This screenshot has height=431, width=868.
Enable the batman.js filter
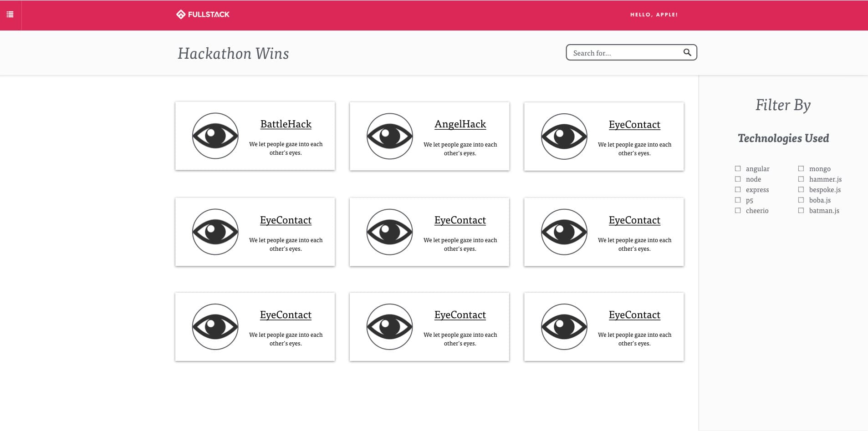(801, 210)
